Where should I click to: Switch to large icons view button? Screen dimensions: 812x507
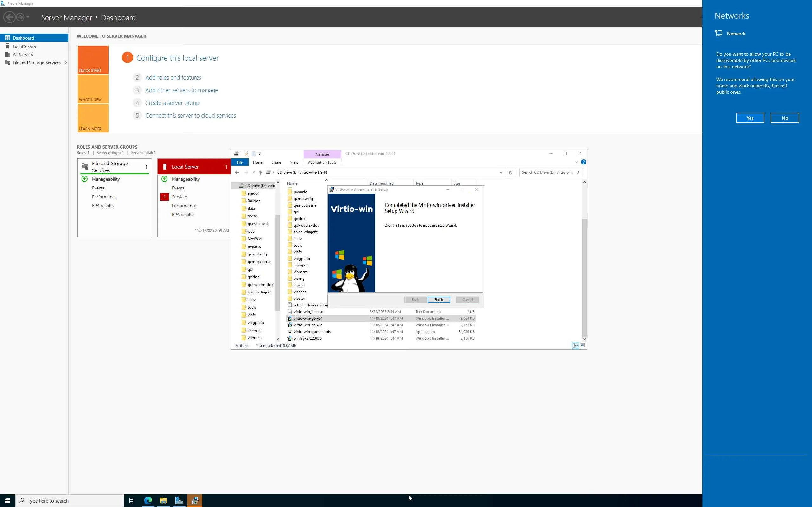pos(582,345)
